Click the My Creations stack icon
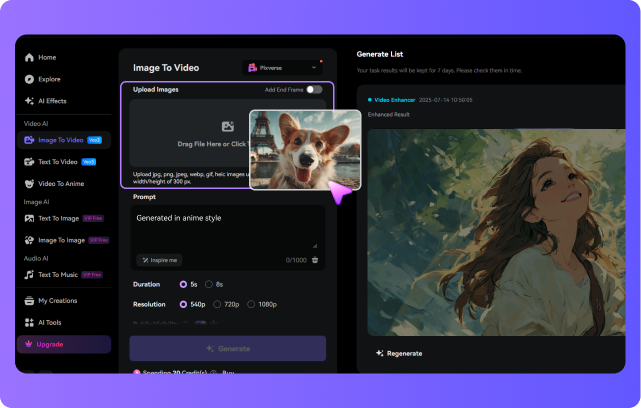 click(29, 301)
